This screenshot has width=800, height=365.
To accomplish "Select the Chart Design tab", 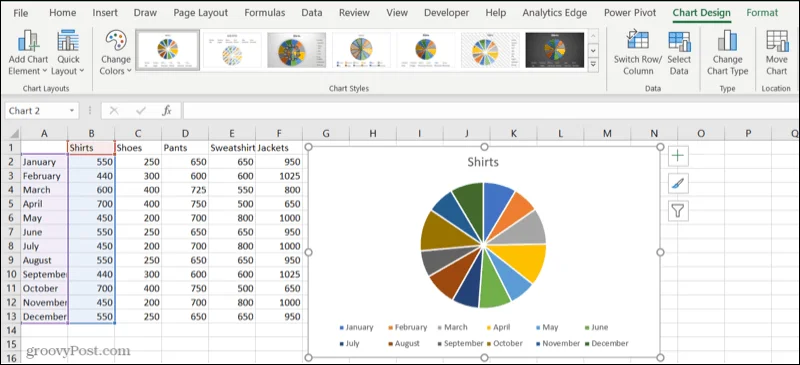I will pyautogui.click(x=702, y=13).
